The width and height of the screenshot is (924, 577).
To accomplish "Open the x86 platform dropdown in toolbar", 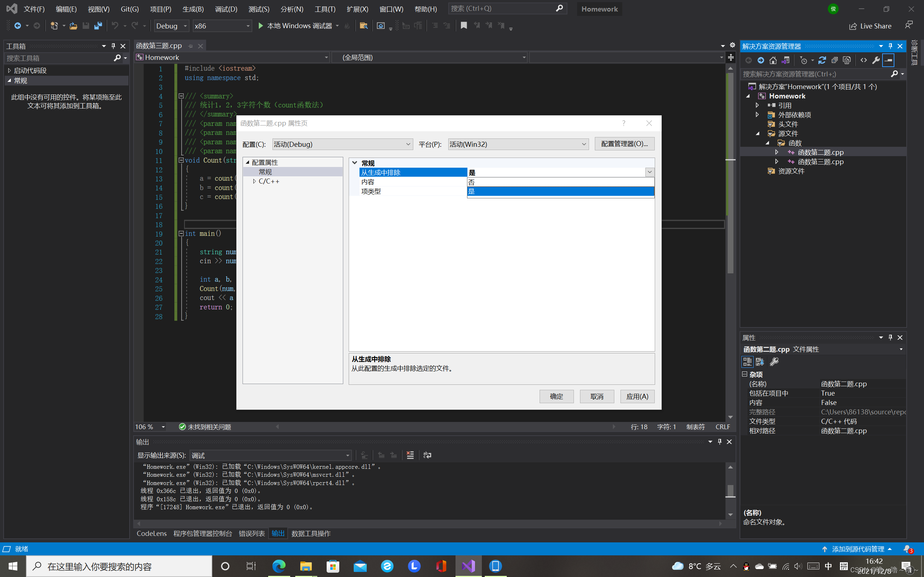I will 222,26.
